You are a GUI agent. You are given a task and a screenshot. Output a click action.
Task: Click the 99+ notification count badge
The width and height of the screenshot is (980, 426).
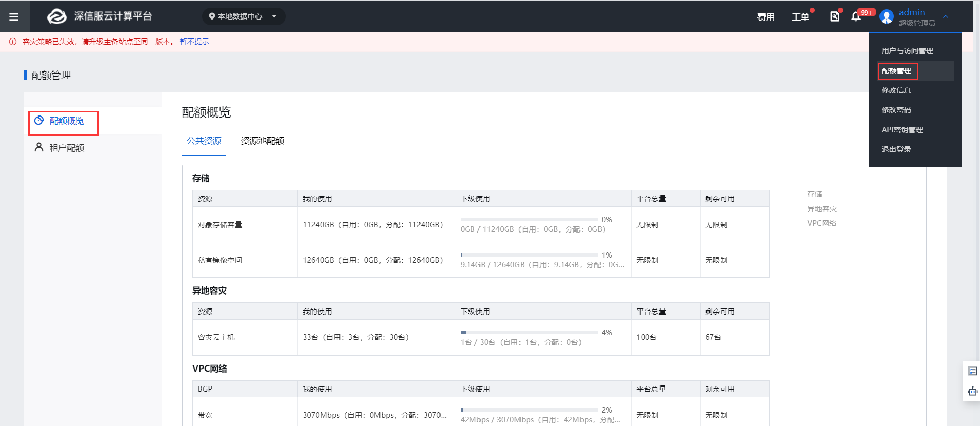(867, 12)
